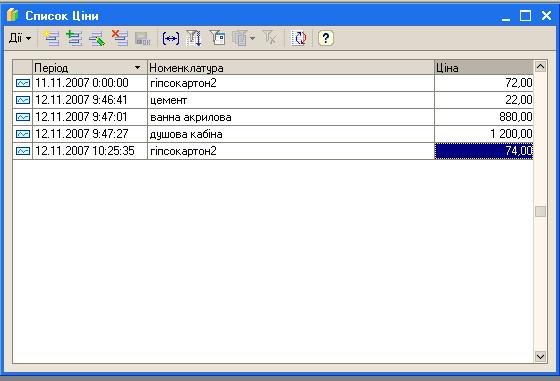Image resolution: width=560 pixels, height=381 pixels.
Task: Select record icon of 12.11.2007 9:47:01 row
Action: tap(23, 117)
